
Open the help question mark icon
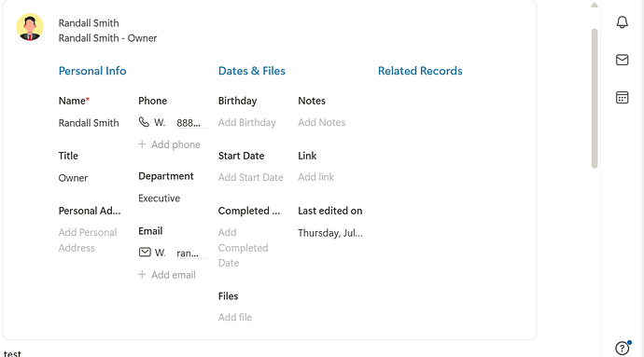pos(622,348)
